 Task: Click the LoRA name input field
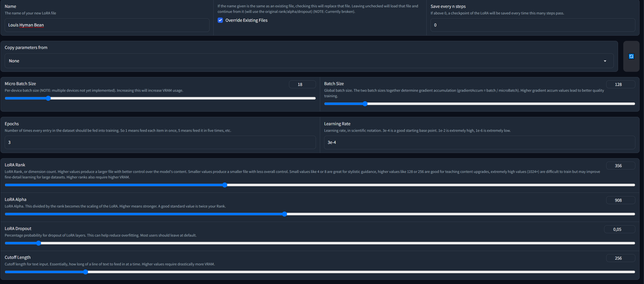coord(107,25)
